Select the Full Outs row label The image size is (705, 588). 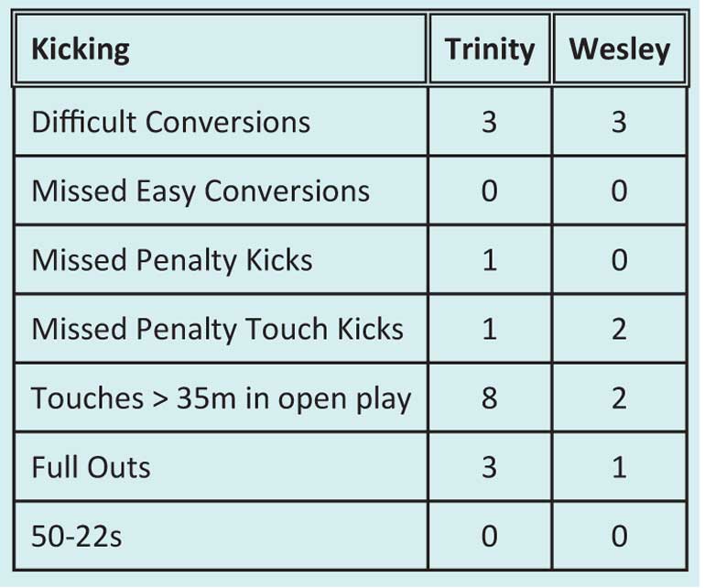(x=91, y=467)
